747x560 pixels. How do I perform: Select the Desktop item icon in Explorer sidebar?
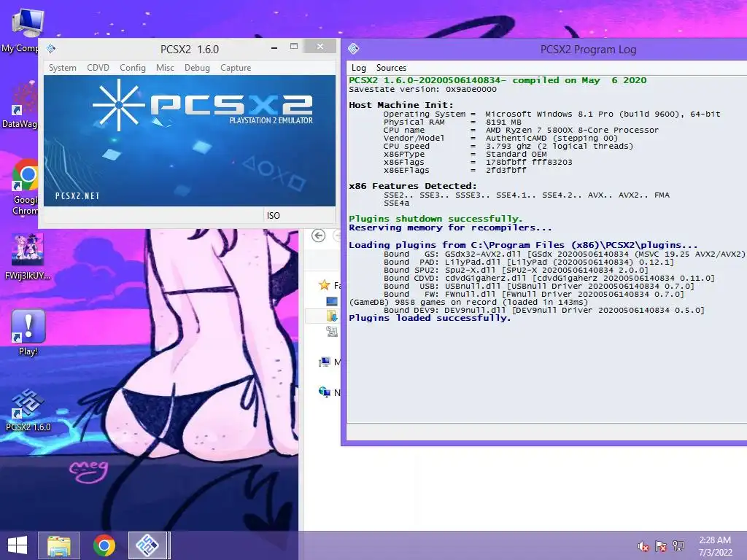pos(332,301)
